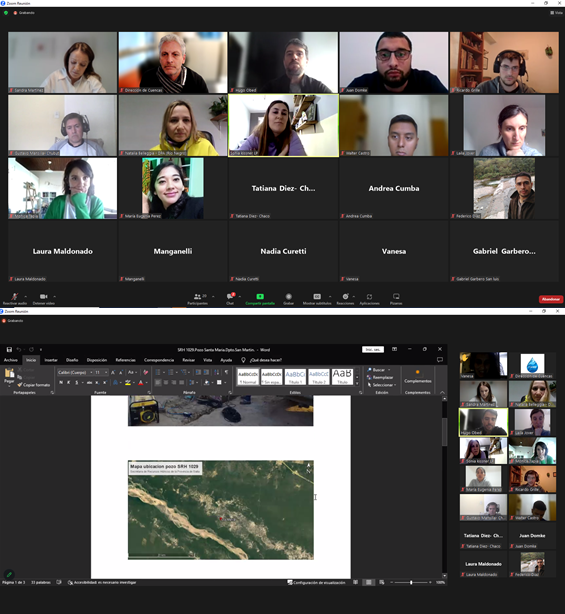Click the Grabar record icon
565x614 pixels.
pos(289,296)
